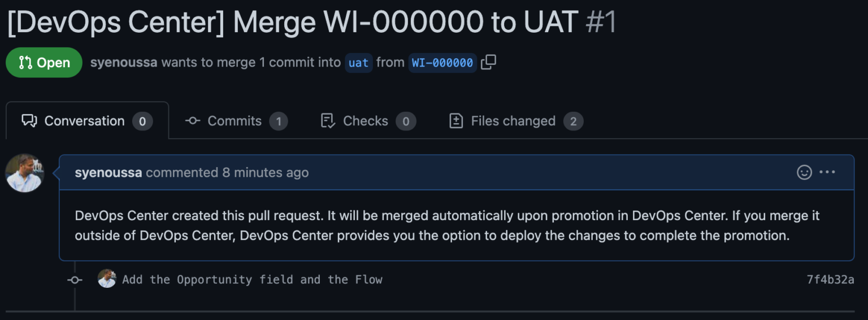Screen dimensions: 868x320
Task: Open commit 'Add the Opportunity field and the Flow'
Action: tap(252, 279)
